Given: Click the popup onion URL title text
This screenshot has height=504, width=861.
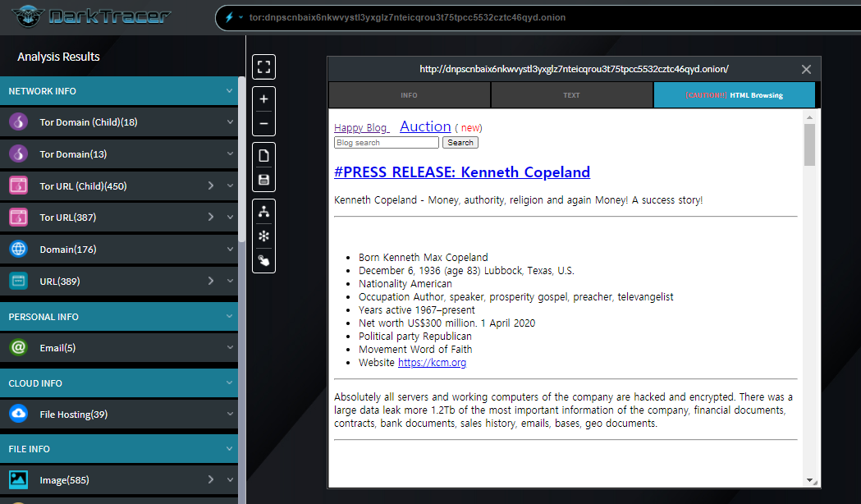Looking at the screenshot, I should tap(574, 69).
